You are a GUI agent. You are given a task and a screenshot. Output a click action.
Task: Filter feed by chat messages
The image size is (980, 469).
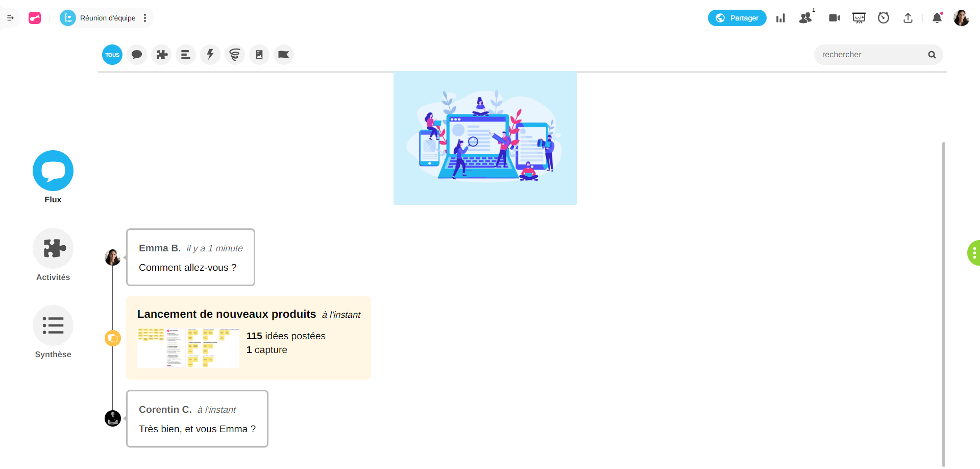(x=137, y=55)
